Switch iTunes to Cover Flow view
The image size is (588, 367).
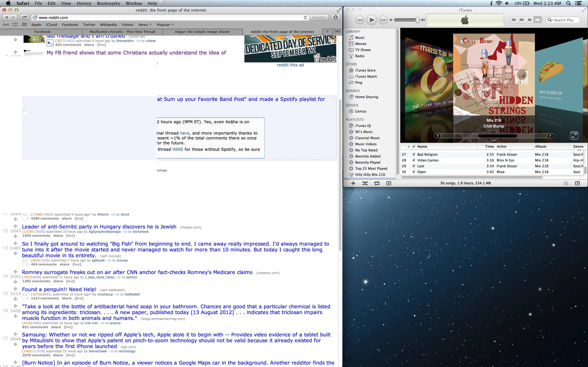[x=537, y=20]
